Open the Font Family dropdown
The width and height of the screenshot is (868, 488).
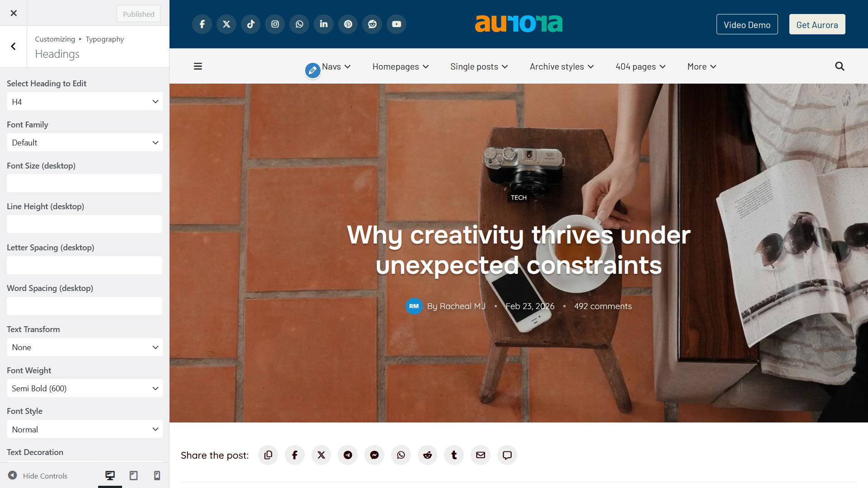point(85,143)
